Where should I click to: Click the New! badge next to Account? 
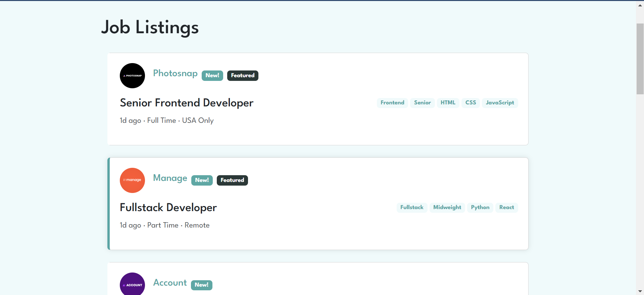(x=202, y=285)
